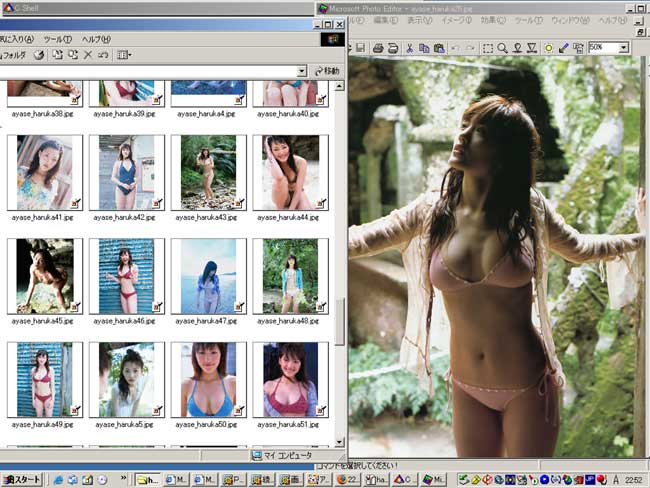Viewport: 650px width, 488px height.
Task: Click the Move To folder icon in Explorer
Action: coord(57,55)
